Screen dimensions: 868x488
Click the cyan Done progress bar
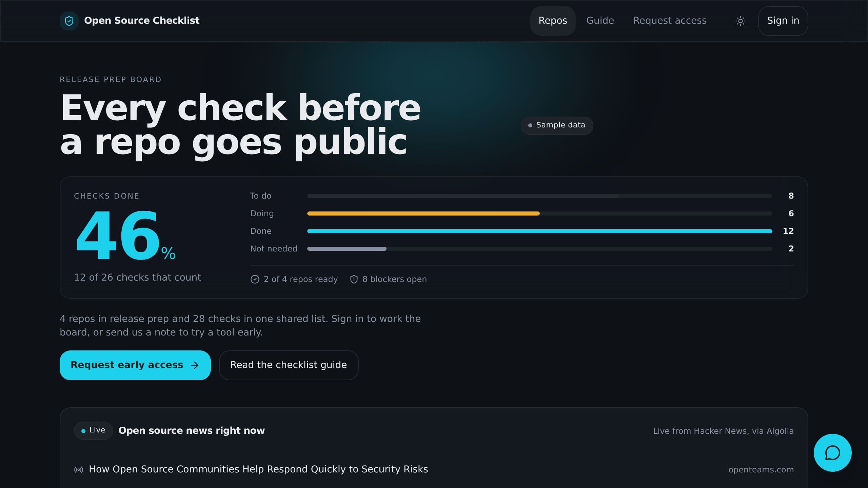[539, 231]
